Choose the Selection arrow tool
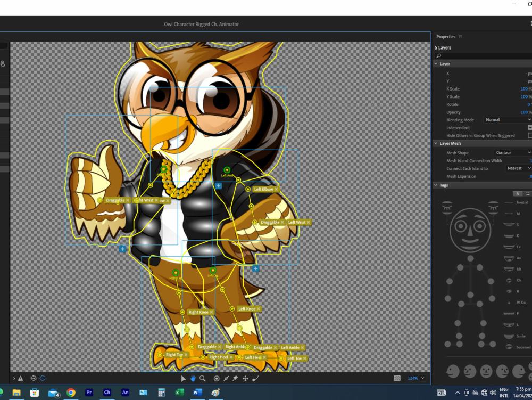Screen dimensions: 532x400 click(183, 378)
